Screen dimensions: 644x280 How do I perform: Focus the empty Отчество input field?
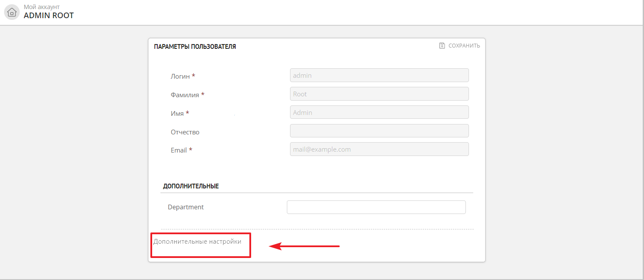click(379, 131)
